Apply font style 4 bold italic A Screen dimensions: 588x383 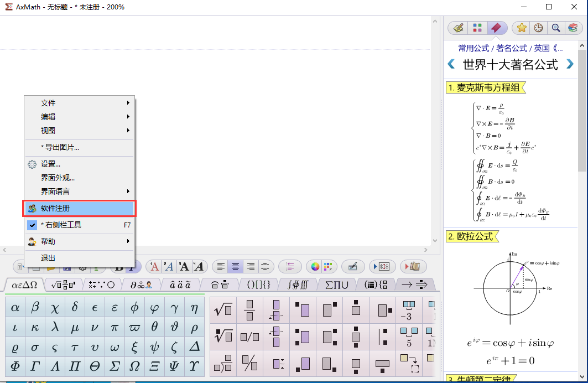tap(199, 267)
